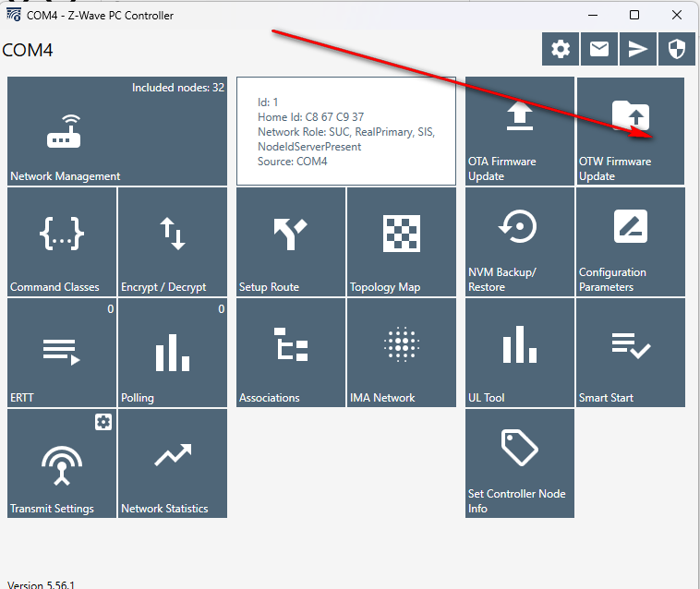Open the Set Controller Node Info tile
Image resolution: width=700 pixels, height=589 pixels.
[x=520, y=463]
